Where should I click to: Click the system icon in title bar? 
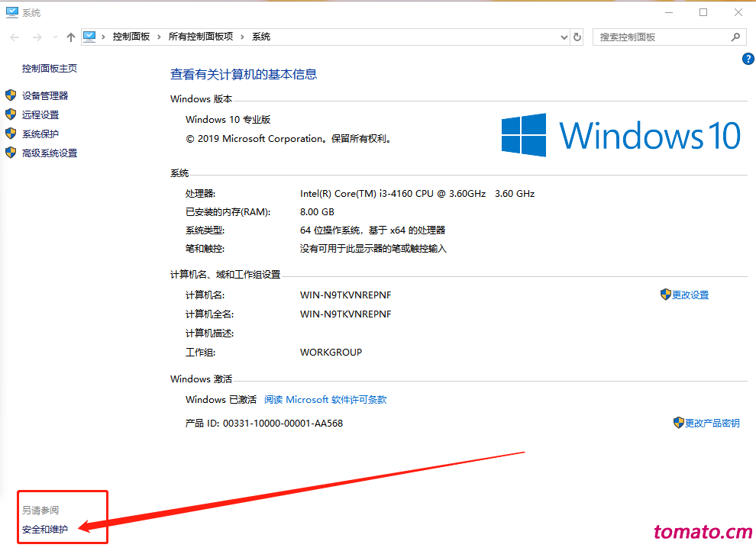pyautogui.click(x=12, y=12)
